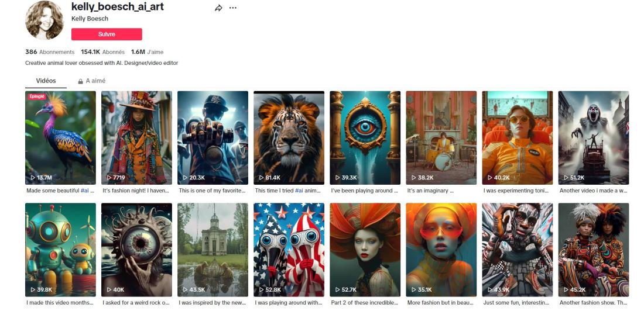Screen dimensions: 644x311
Task: Open the three-dot more options menu
Action: [x=233, y=8]
